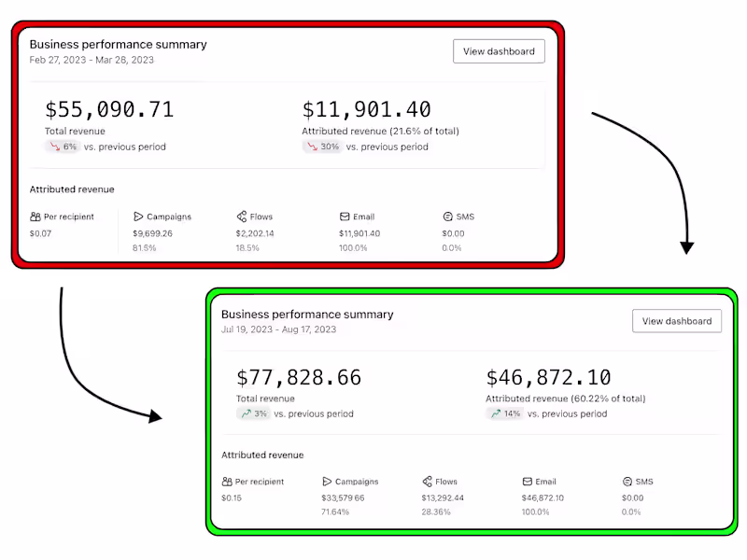This screenshot has height=560, width=747.
Task: Click Per recipient icon in the green card
Action: click(x=227, y=482)
